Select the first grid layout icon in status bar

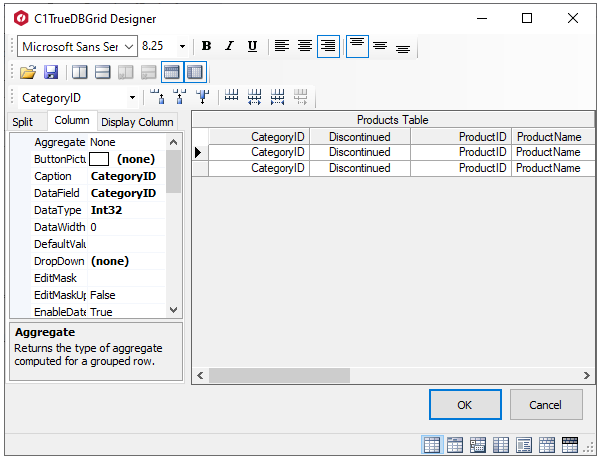(432, 445)
